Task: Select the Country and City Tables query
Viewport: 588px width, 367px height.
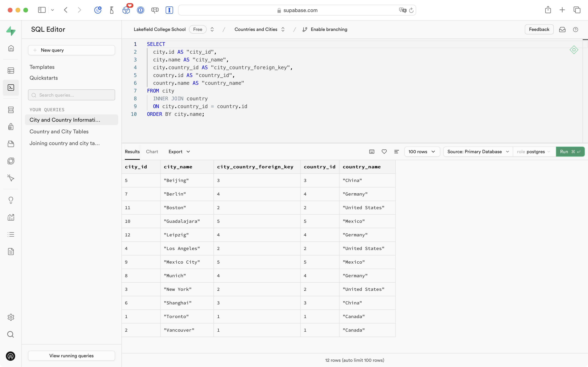Action: (71, 132)
